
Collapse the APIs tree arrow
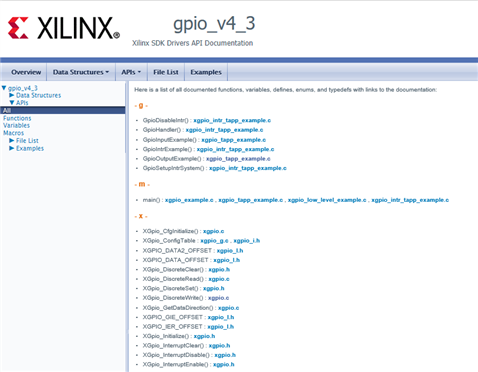point(12,103)
